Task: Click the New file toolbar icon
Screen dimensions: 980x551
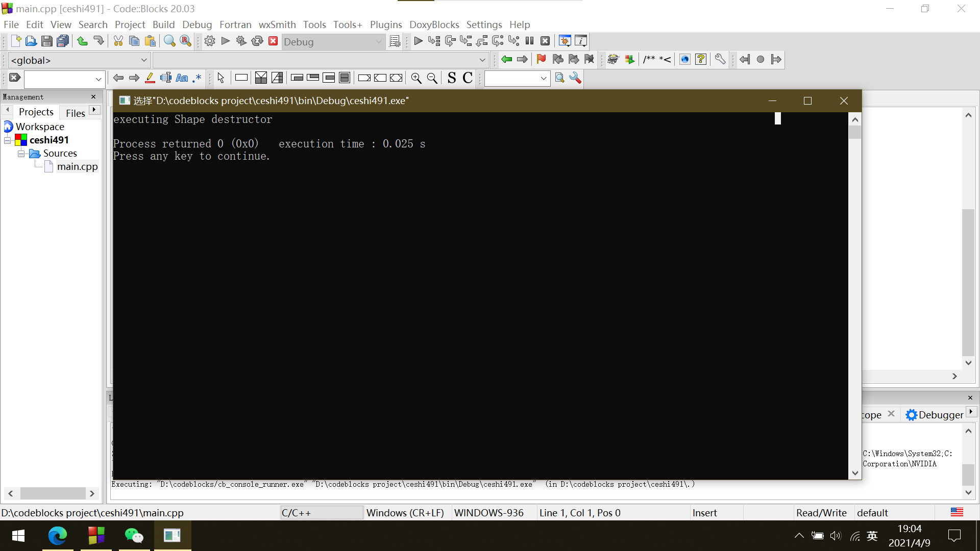Action: point(15,41)
